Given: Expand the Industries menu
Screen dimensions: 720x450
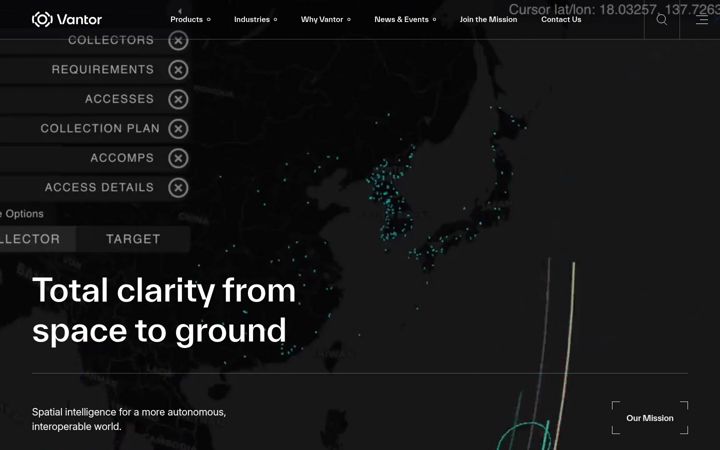Looking at the screenshot, I should coord(255,19).
